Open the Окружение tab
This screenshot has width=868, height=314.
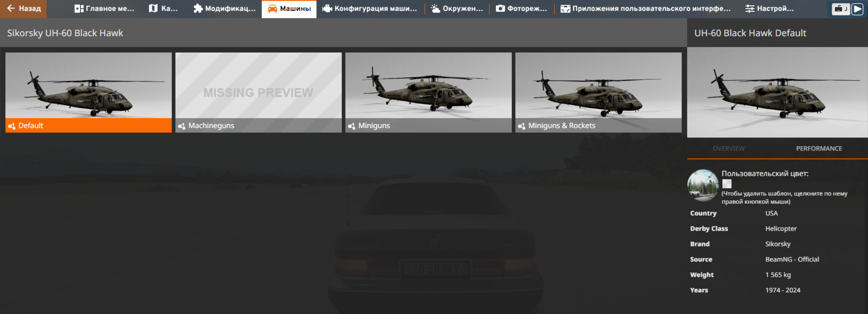point(457,8)
